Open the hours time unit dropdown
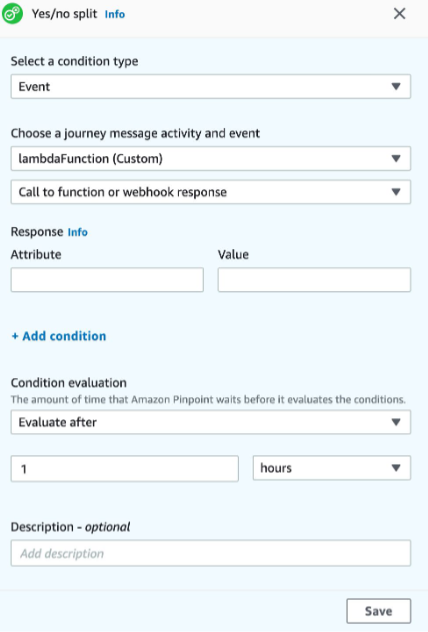Screen dimensions: 428x632 click(332, 468)
